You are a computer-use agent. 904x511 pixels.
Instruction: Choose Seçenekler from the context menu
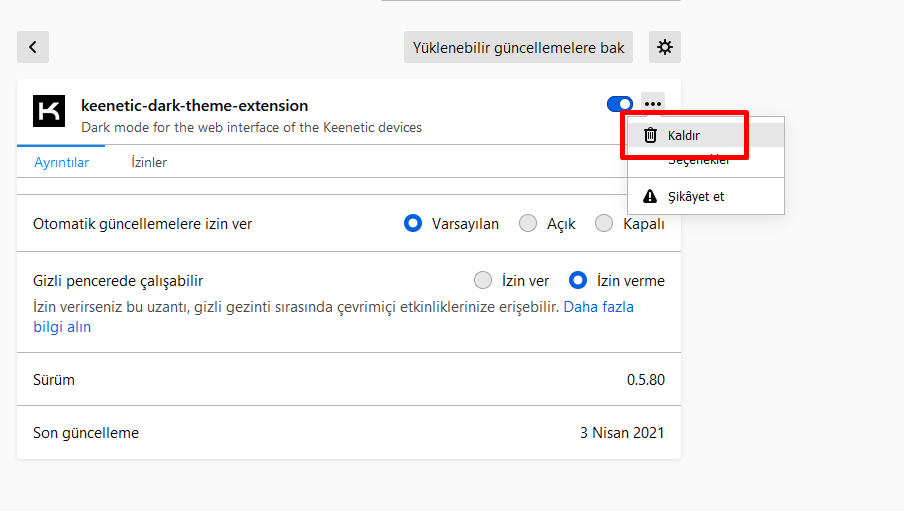click(x=706, y=160)
